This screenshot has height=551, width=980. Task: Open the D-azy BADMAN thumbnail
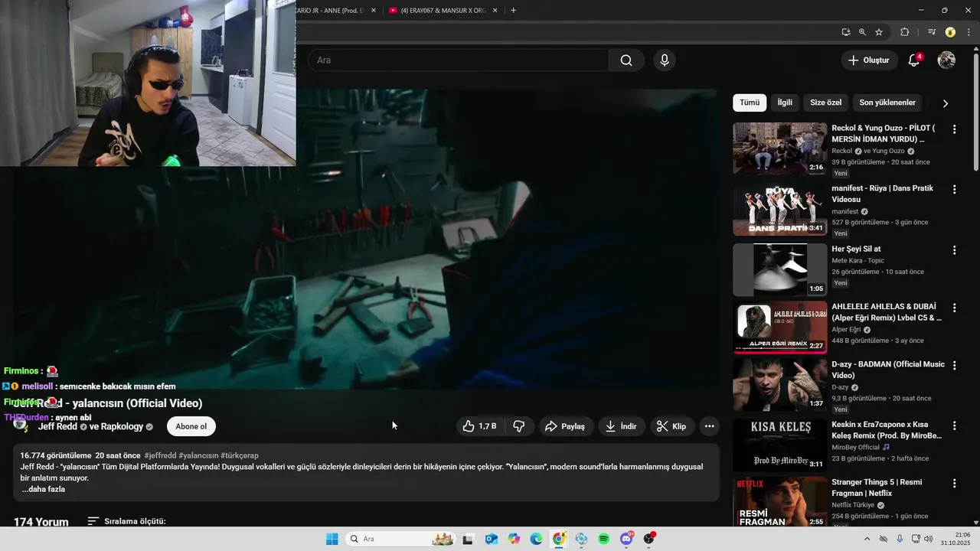[x=779, y=385]
